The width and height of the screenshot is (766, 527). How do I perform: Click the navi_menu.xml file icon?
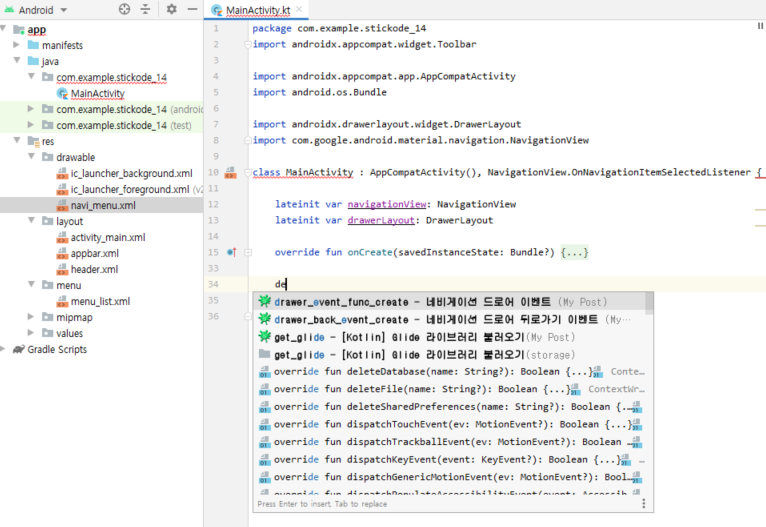click(62, 206)
